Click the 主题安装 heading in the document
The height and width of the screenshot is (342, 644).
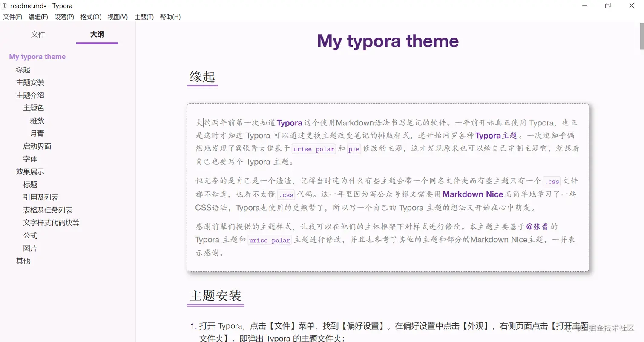click(216, 296)
